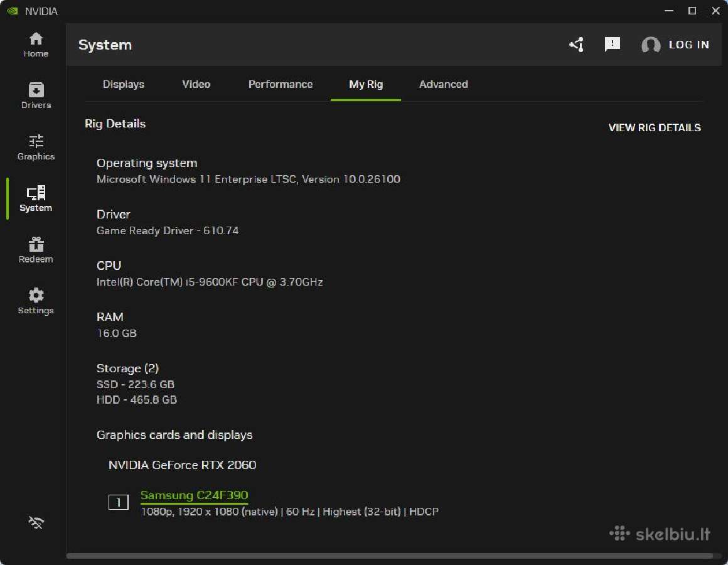
Task: Click the display number 1 box
Action: pos(119,502)
